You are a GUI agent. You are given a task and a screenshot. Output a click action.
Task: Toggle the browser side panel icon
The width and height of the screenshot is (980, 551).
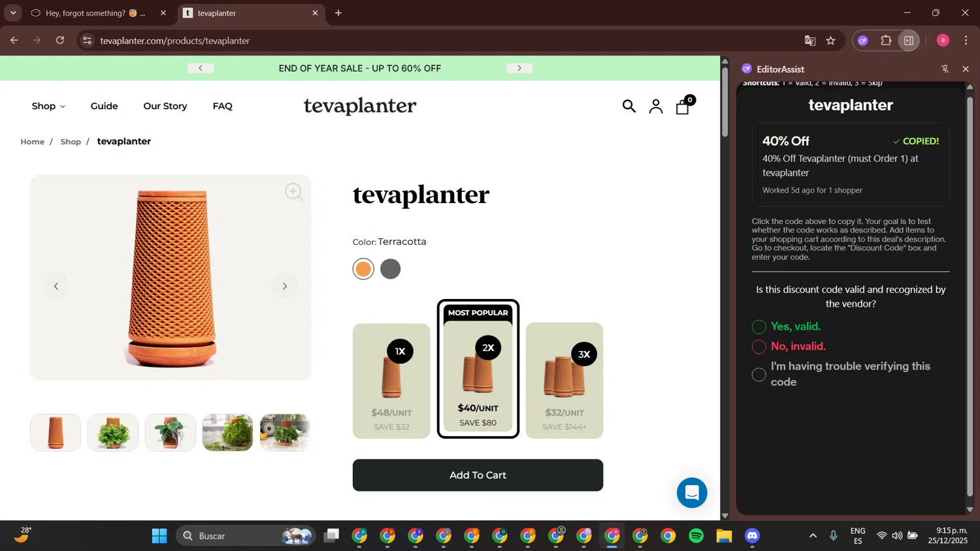pyautogui.click(x=909, y=40)
